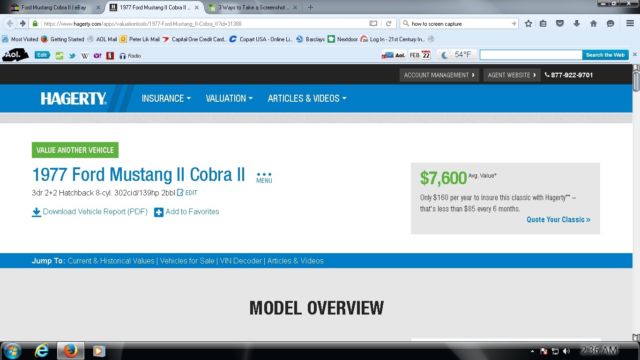Bookmark this page with the star icon
The width and height of the screenshot is (640, 360).
[528, 24]
